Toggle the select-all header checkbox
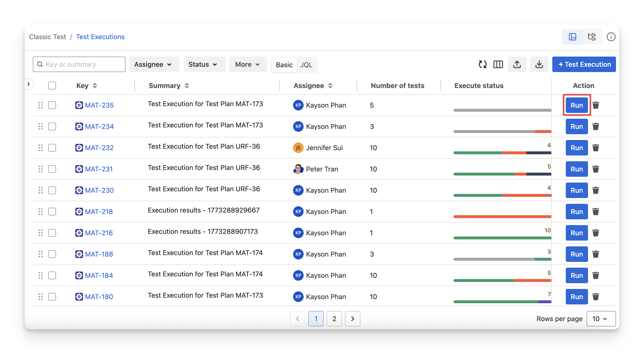The width and height of the screenshot is (644, 354). [x=52, y=86]
